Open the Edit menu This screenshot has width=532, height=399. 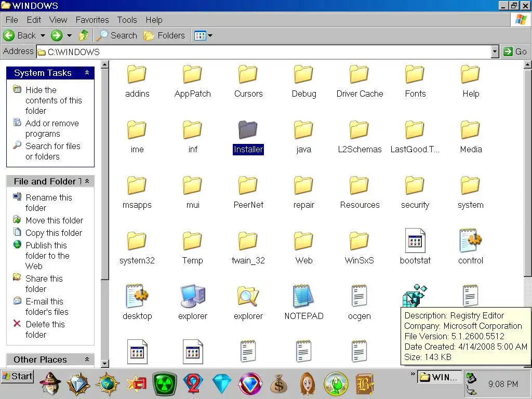click(x=34, y=20)
